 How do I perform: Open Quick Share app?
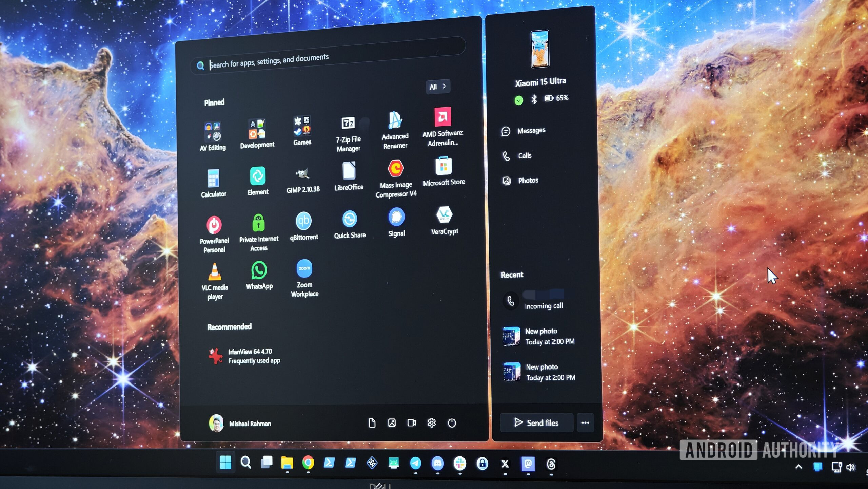[349, 220]
